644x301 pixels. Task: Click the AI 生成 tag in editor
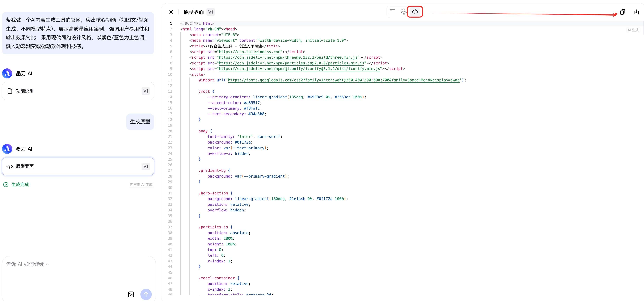pos(633,30)
